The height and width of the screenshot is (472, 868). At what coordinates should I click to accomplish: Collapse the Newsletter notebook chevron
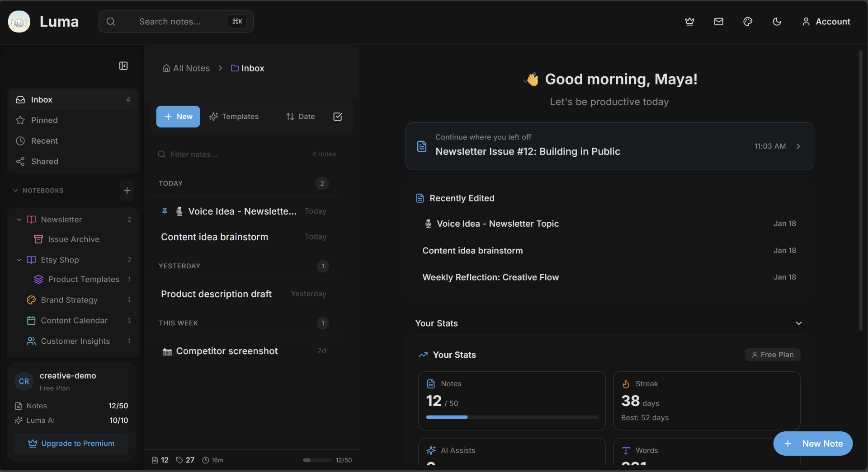[x=19, y=220]
